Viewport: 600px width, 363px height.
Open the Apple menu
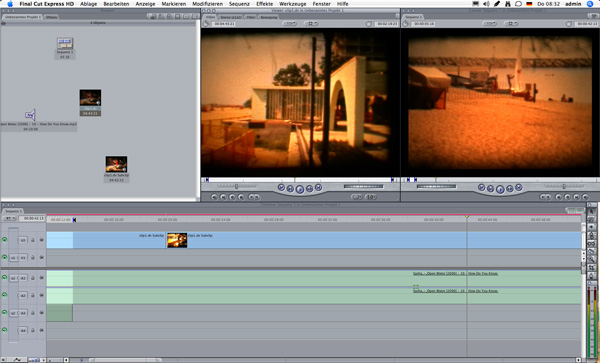(10, 4)
